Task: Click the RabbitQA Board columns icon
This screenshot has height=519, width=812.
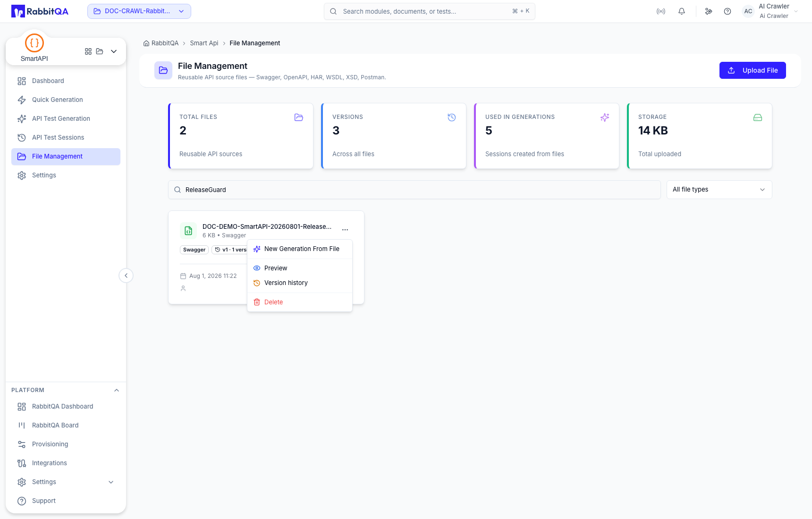Action: pos(22,426)
